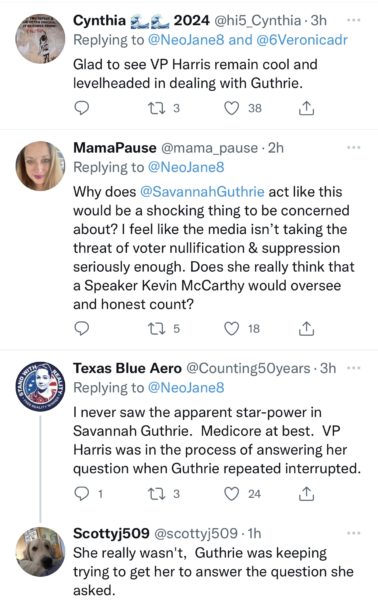Retweet Cynthia's tweet with 3 retweets

coord(156,108)
